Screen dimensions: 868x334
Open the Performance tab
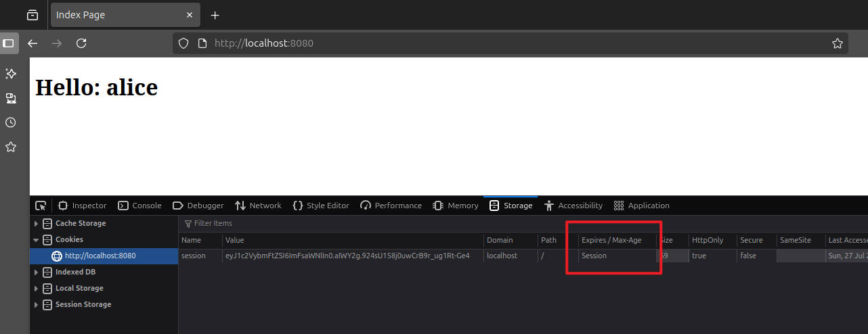click(391, 206)
